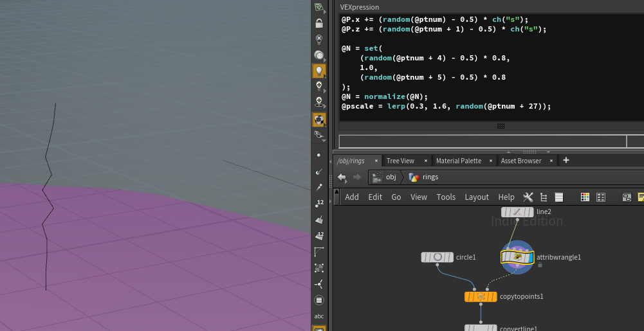Open the Material Palette tab
The width and height of the screenshot is (644, 331).
pyautogui.click(x=459, y=161)
